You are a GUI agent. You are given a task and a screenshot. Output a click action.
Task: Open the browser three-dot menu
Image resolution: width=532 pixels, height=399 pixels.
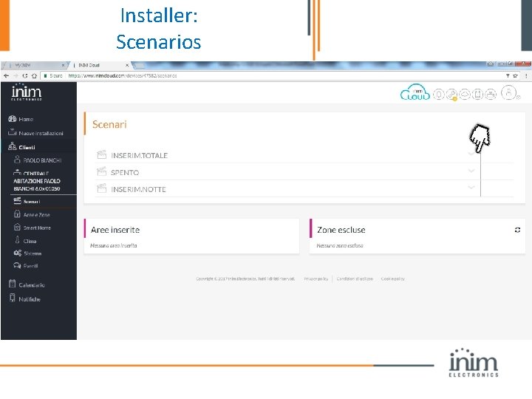[x=526, y=75]
